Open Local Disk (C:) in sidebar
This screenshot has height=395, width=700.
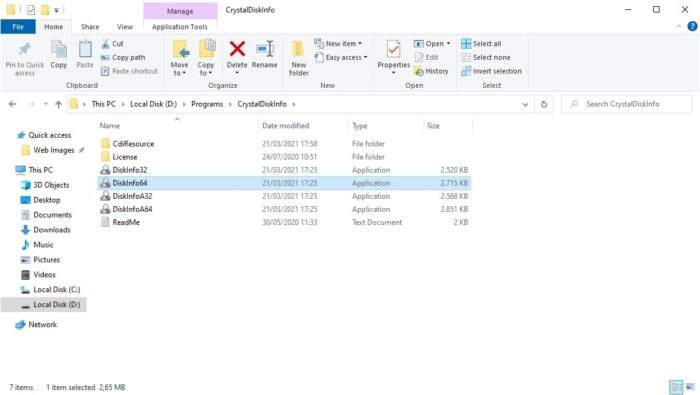tap(50, 290)
